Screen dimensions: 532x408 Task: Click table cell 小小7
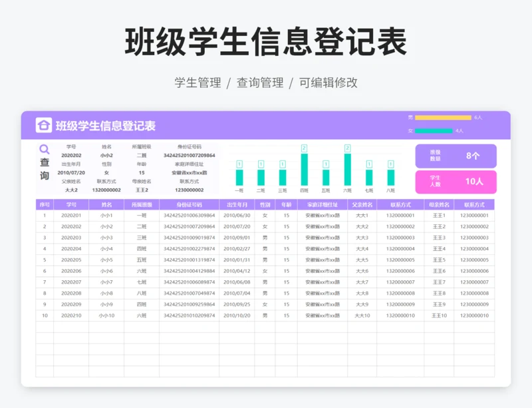(x=106, y=282)
